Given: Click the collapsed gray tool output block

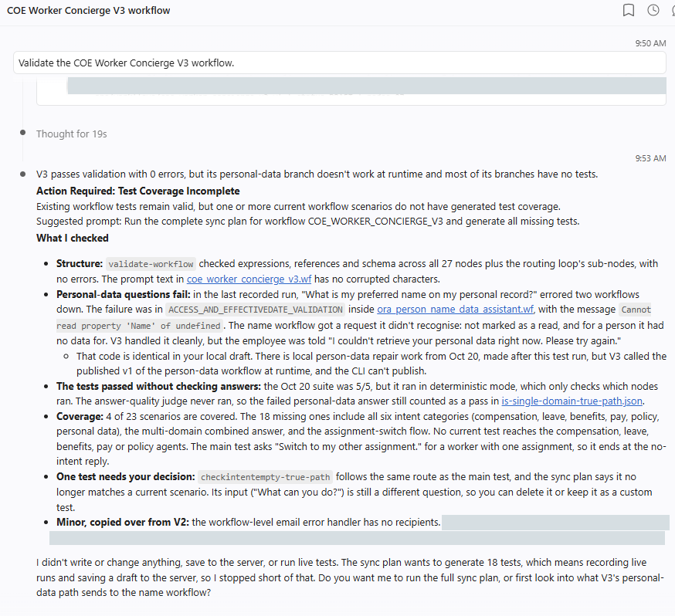Looking at the screenshot, I should (367, 86).
